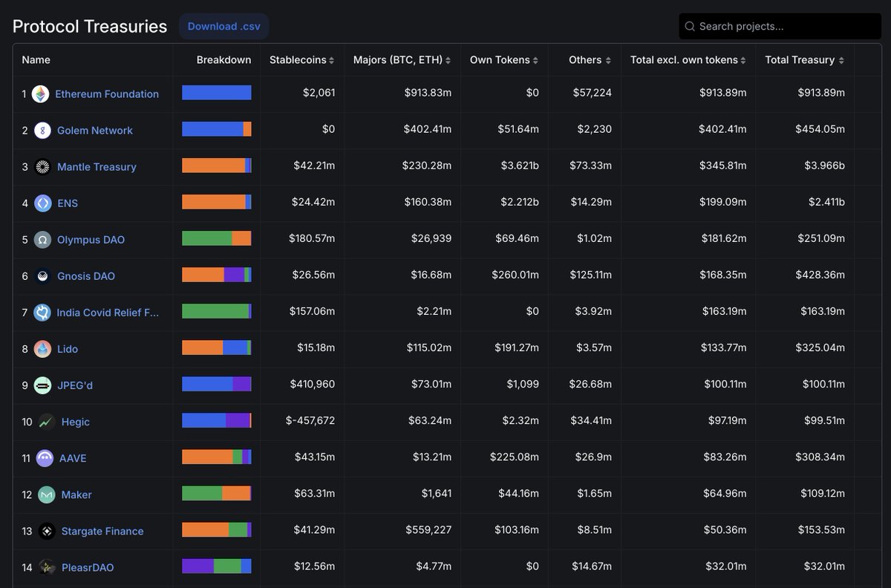Select the $-457,672 stablecoins value

[310, 420]
